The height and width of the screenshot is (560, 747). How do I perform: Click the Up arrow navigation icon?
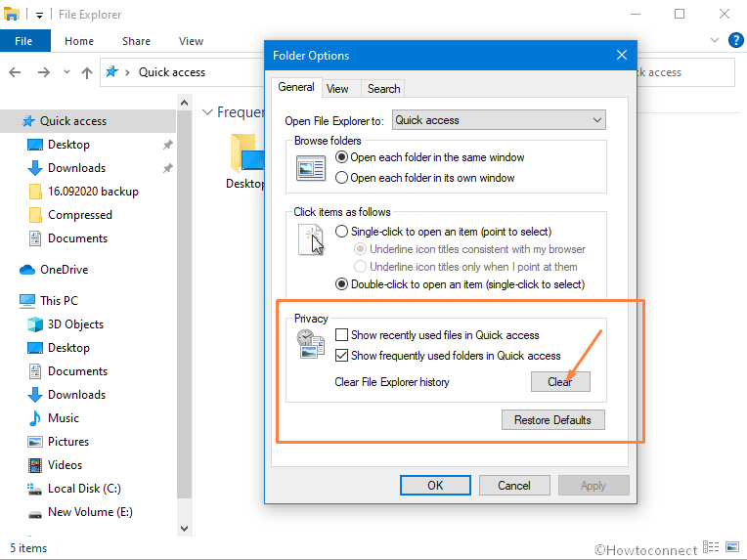87,72
